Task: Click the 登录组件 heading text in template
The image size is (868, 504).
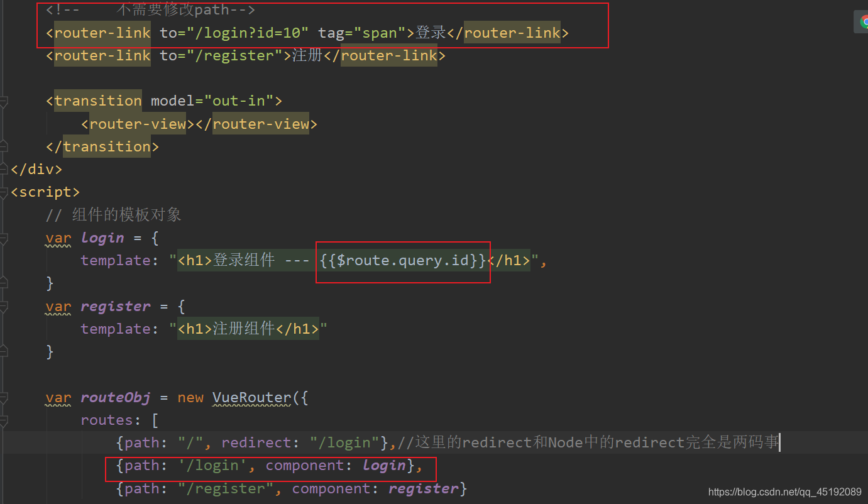Action: point(244,260)
